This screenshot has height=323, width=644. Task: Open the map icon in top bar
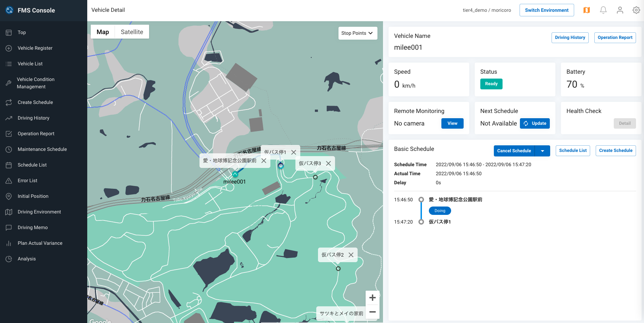point(587,10)
